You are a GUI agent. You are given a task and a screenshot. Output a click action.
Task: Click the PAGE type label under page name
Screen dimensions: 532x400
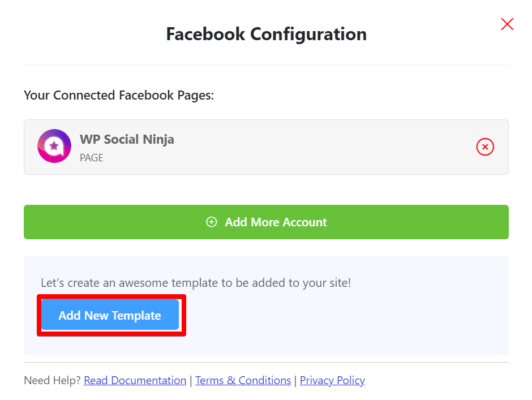[x=91, y=158]
